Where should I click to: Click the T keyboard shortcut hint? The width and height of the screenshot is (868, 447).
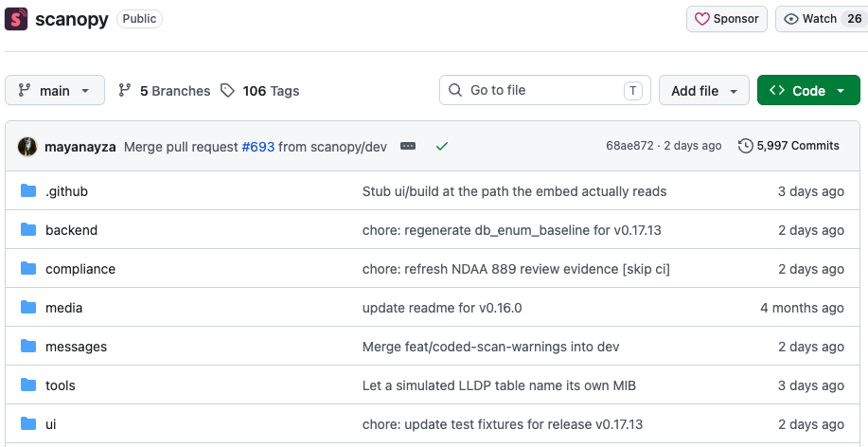(x=632, y=90)
